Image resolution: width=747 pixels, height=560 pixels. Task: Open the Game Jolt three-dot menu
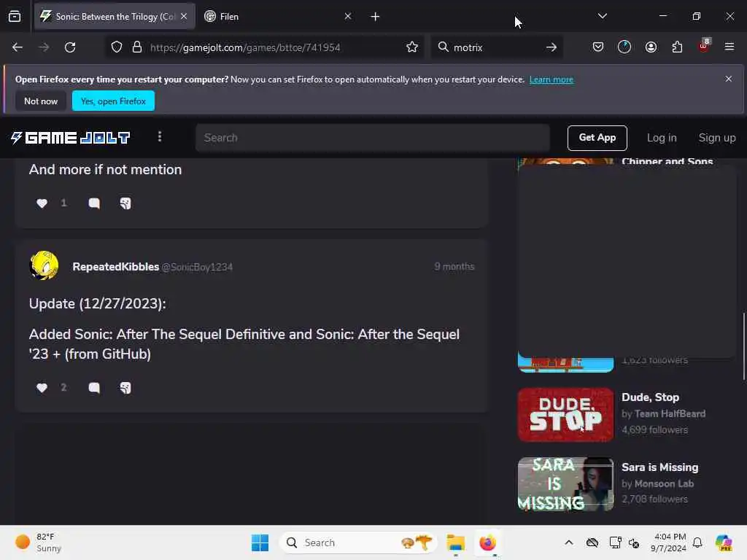160,137
